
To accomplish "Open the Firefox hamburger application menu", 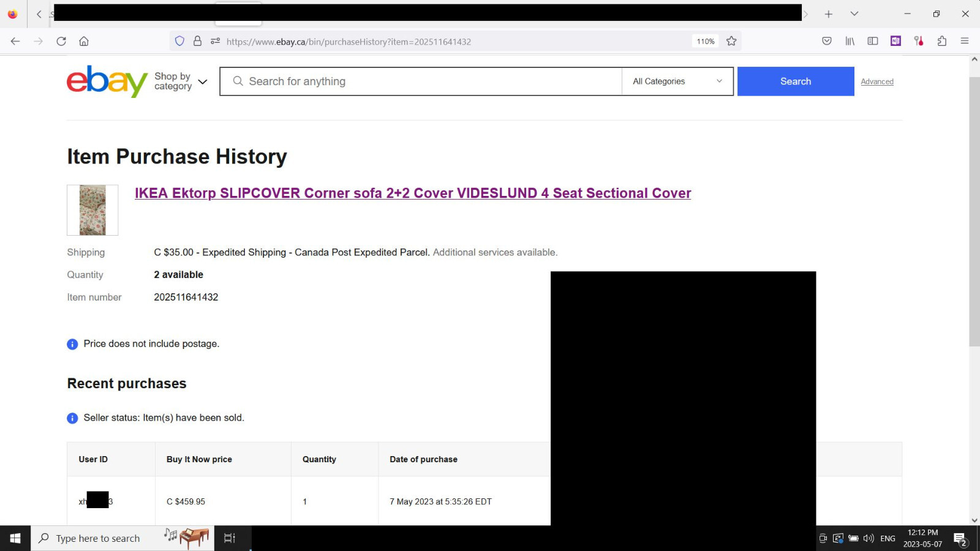I will tap(965, 41).
